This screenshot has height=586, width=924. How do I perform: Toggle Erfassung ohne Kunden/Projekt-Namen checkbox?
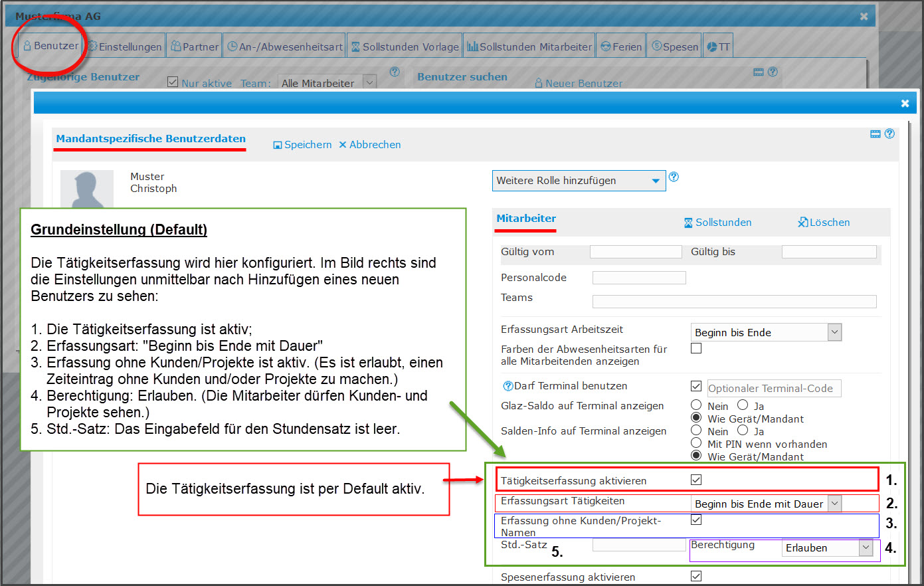(x=696, y=520)
